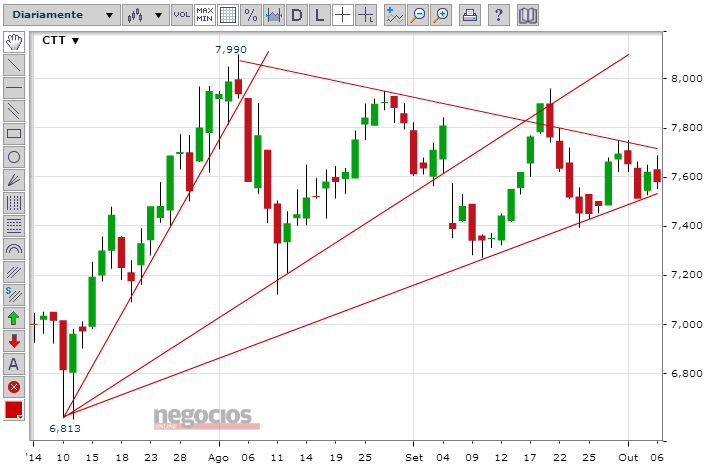Viewport: 712px width, 470px height.
Task: Select the S diagonal lines tool
Action: tap(14, 295)
